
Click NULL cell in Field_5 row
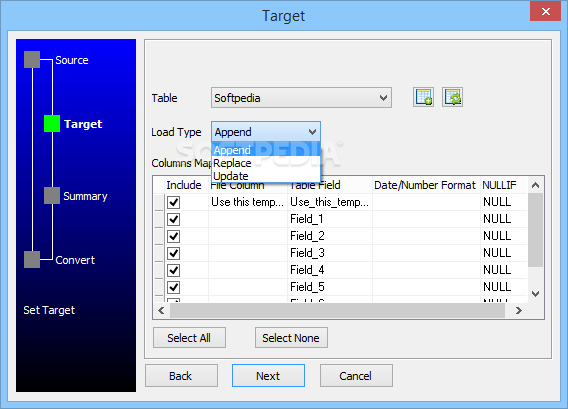click(x=504, y=287)
